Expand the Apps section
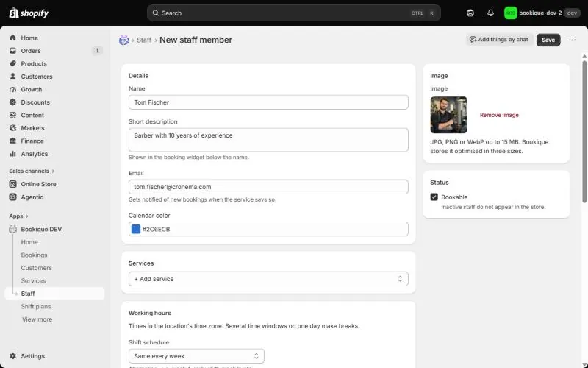Viewport: 588px width, 368px height. (19, 216)
